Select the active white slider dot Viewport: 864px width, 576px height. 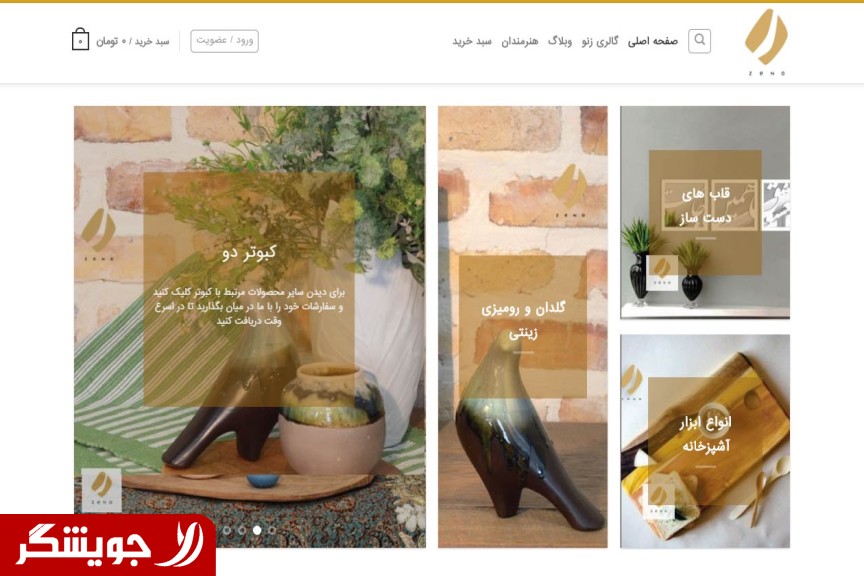257,530
